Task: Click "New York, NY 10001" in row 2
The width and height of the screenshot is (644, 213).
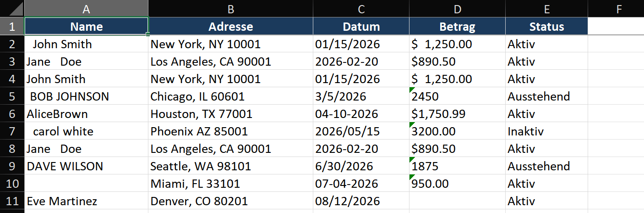Action: (x=230, y=44)
